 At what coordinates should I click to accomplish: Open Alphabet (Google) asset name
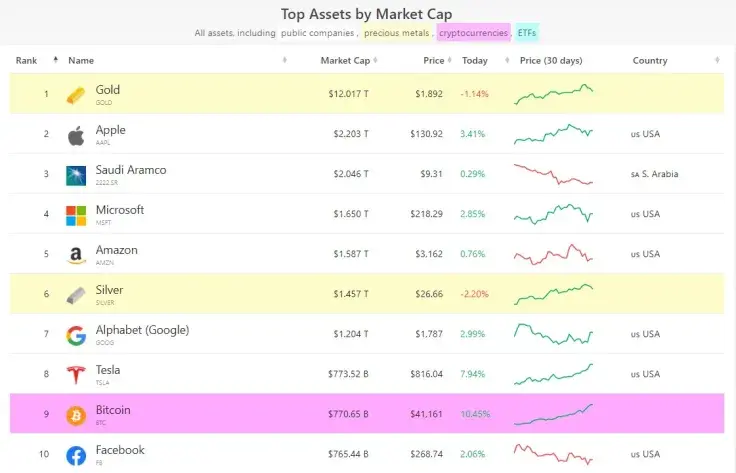click(142, 330)
